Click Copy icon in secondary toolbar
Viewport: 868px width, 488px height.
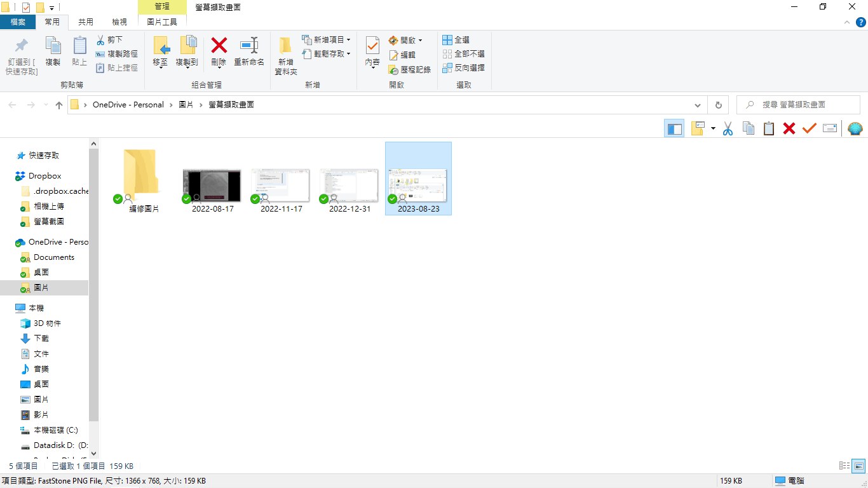[x=749, y=128]
